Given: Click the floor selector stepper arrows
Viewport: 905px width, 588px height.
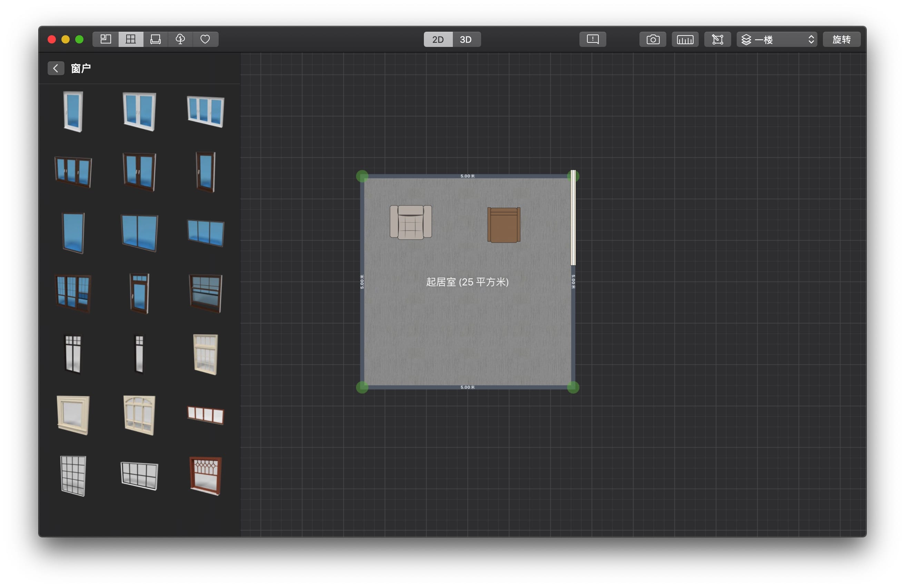Looking at the screenshot, I should 811,40.
